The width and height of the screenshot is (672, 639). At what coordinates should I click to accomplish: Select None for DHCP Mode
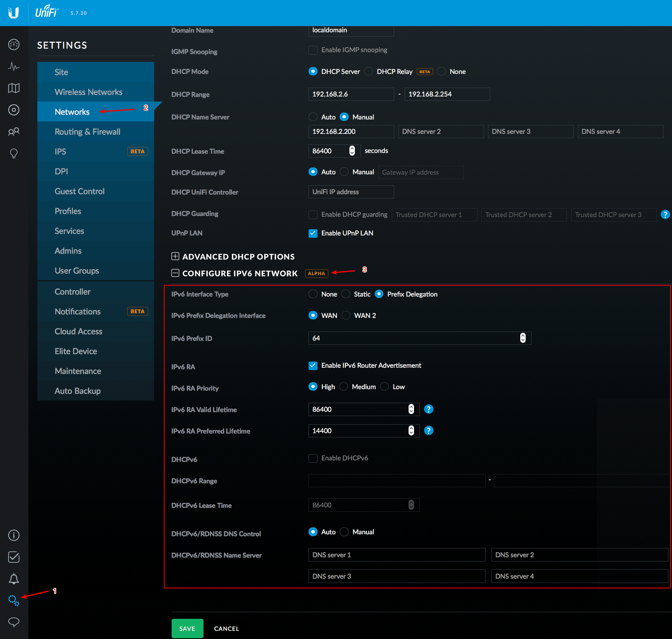click(442, 71)
